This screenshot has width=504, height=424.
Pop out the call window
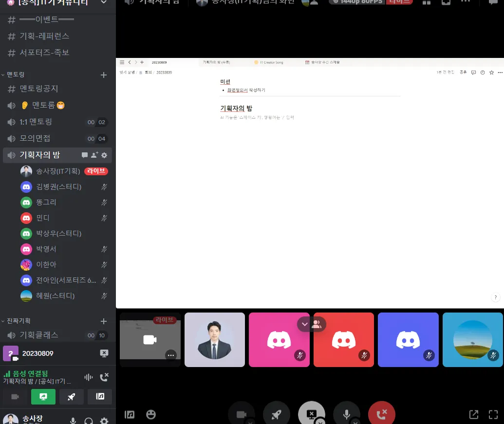[x=474, y=414]
